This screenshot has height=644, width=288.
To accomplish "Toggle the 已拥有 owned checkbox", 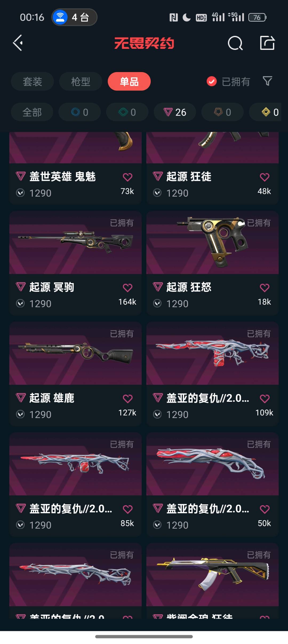I will point(212,81).
